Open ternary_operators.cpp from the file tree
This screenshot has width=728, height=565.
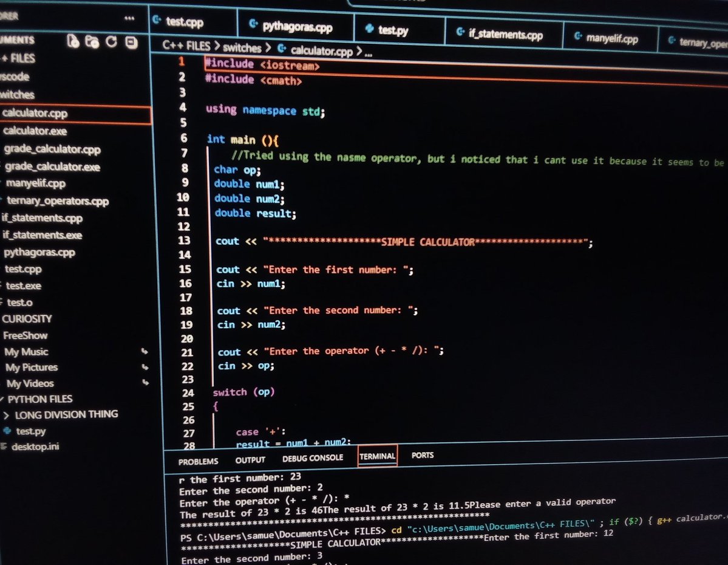coord(57,200)
